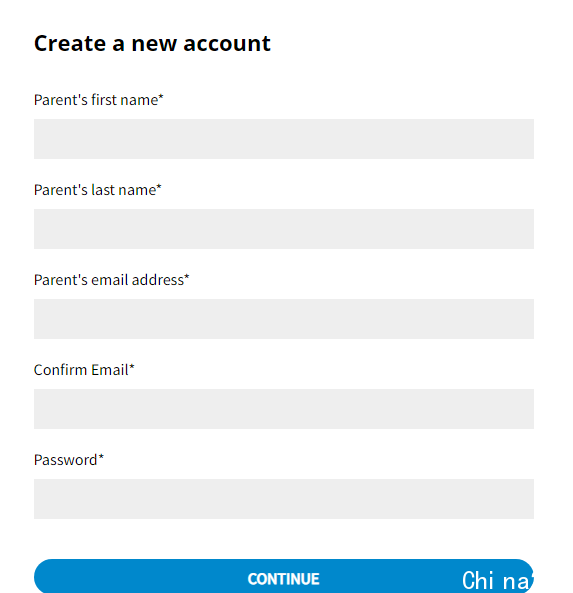Screen dimensions: 573x593
Task: Click the word "Create" in the heading
Action: [x=70, y=43]
